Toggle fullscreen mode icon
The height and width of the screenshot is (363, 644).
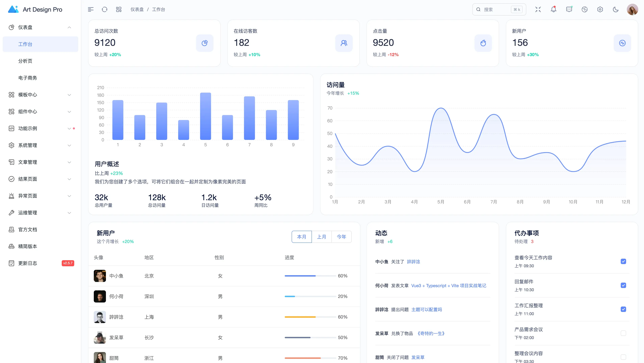[x=538, y=9]
